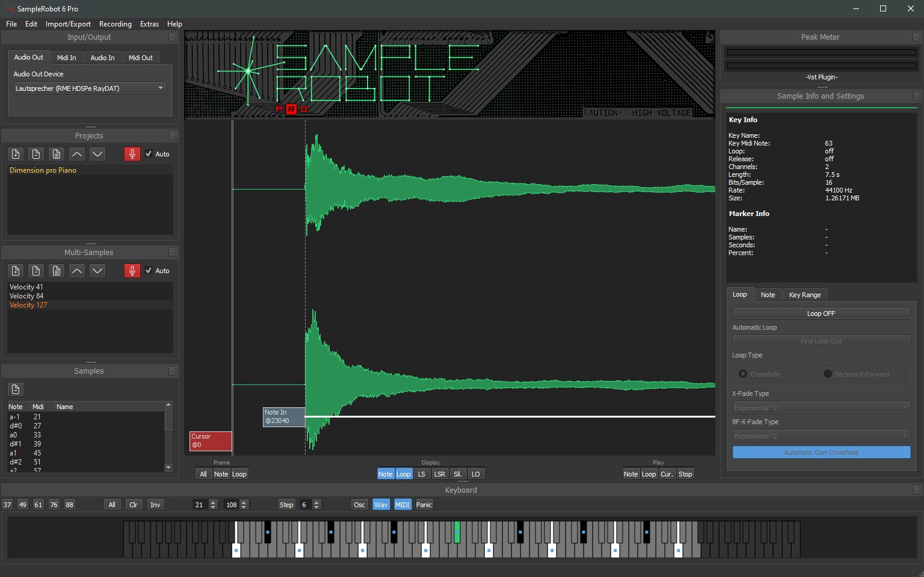Click the Note In marker on waveform
The height and width of the screenshot is (577, 924).
pyautogui.click(x=283, y=417)
